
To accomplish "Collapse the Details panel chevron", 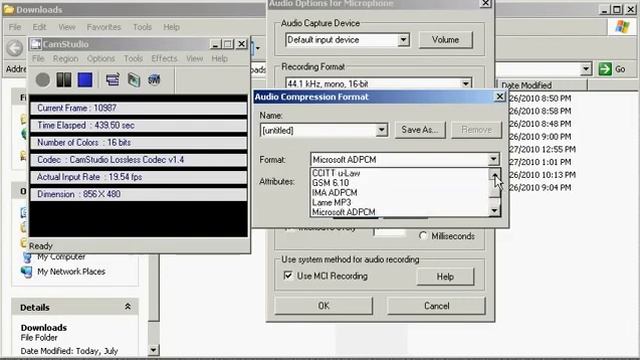I will [x=128, y=307].
